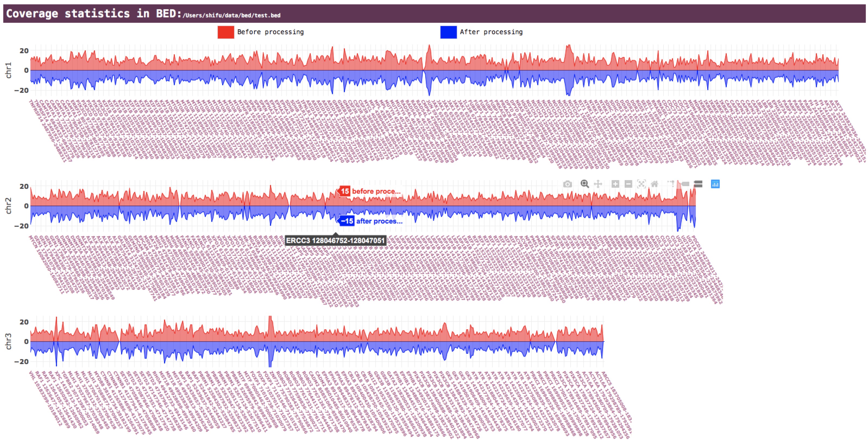
Task: Select the Pan arrows tool
Action: point(598,184)
